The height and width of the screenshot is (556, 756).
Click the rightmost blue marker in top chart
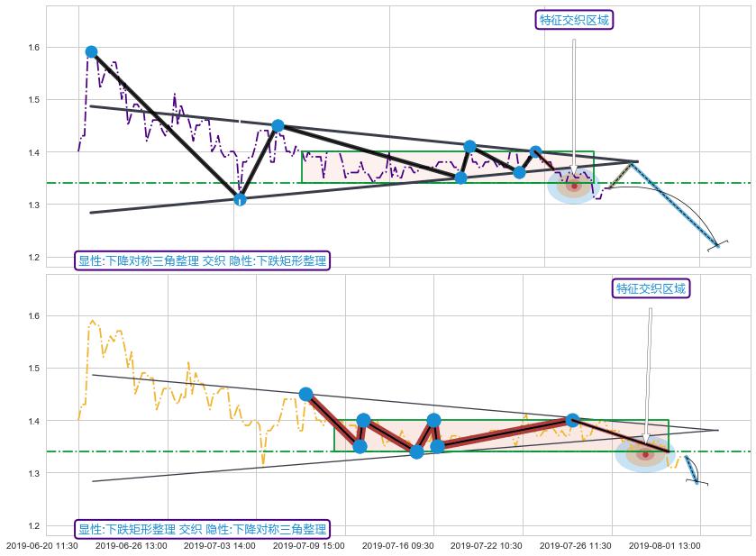point(535,152)
